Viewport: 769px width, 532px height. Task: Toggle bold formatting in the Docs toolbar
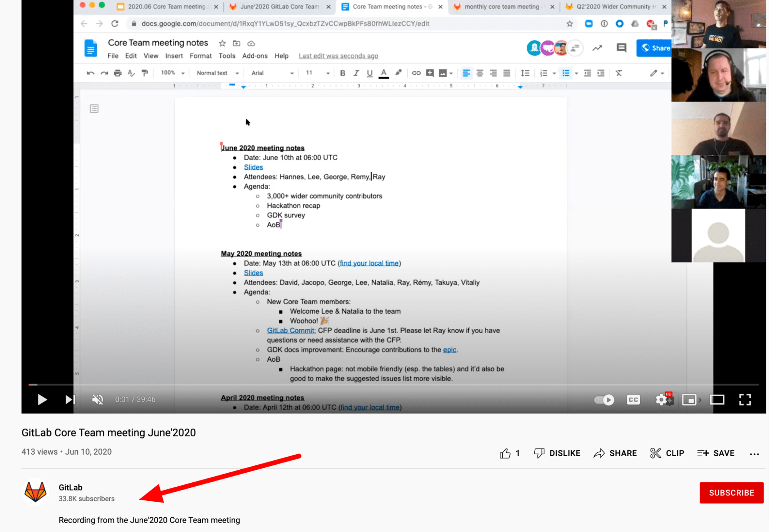coord(342,73)
